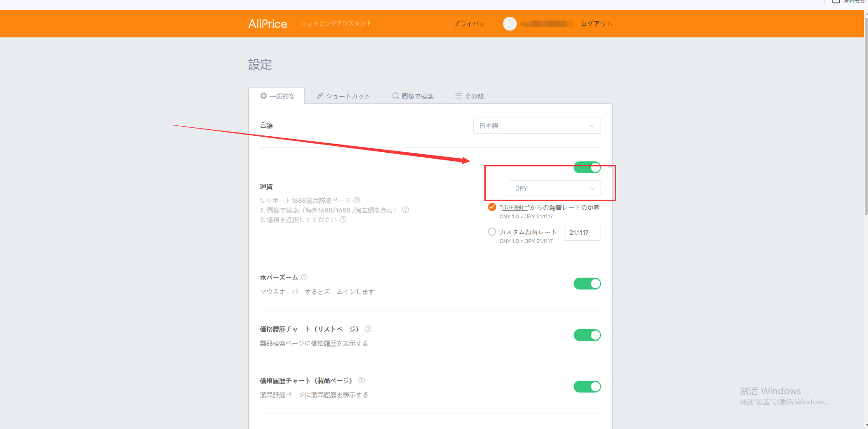Switch to the その他 tab
868x429 pixels.
469,96
